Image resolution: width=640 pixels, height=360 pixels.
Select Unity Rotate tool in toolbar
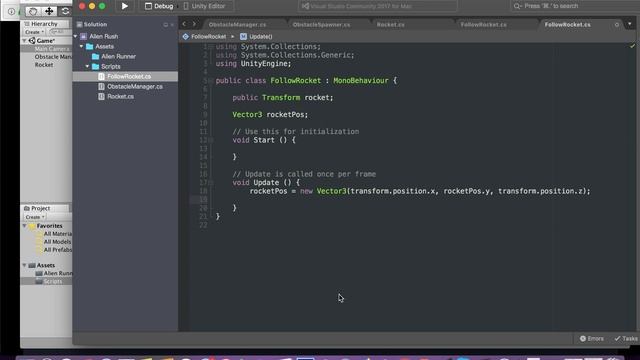pos(65,11)
